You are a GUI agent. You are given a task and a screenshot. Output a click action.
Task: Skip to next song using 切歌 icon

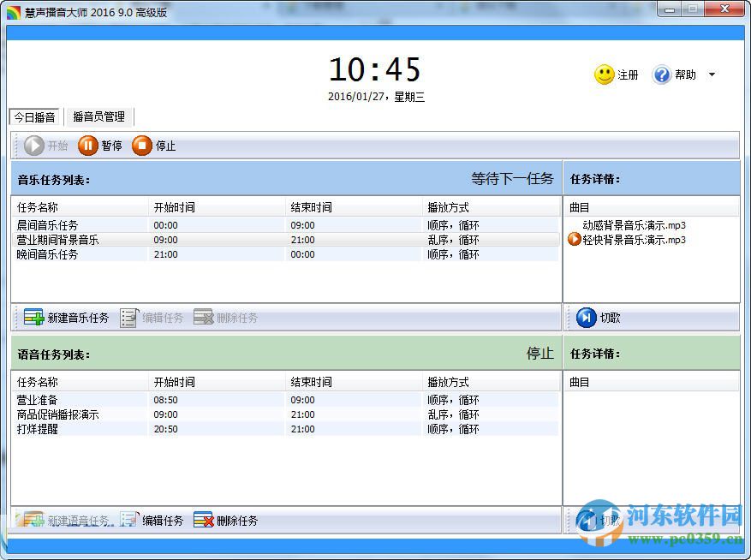[586, 318]
